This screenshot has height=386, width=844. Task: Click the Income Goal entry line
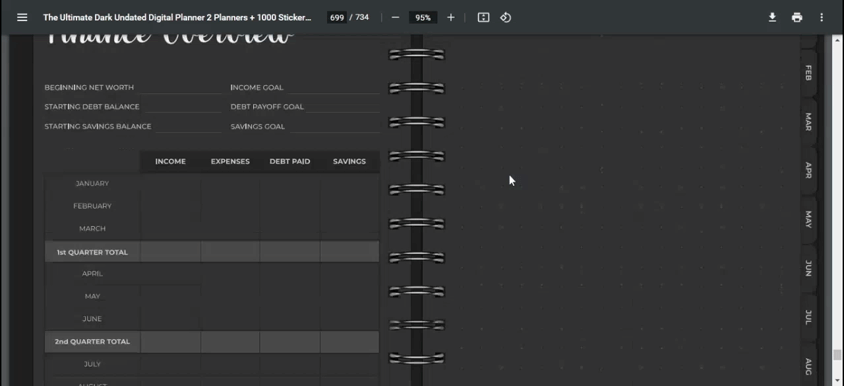[x=334, y=88]
